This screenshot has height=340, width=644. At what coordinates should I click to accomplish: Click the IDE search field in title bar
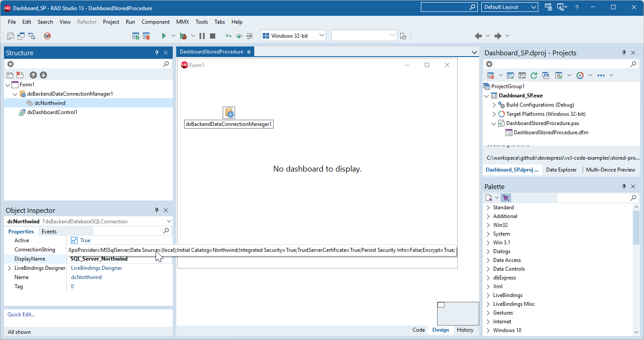[x=449, y=7]
